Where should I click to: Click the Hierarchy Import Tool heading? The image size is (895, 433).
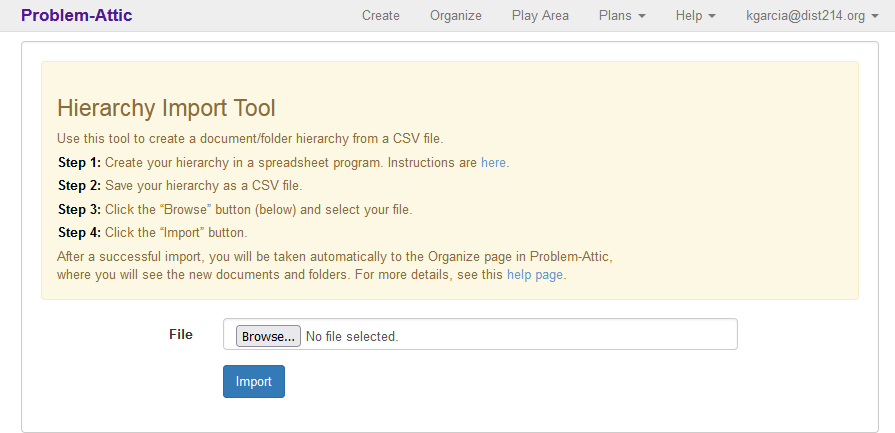tap(166, 108)
